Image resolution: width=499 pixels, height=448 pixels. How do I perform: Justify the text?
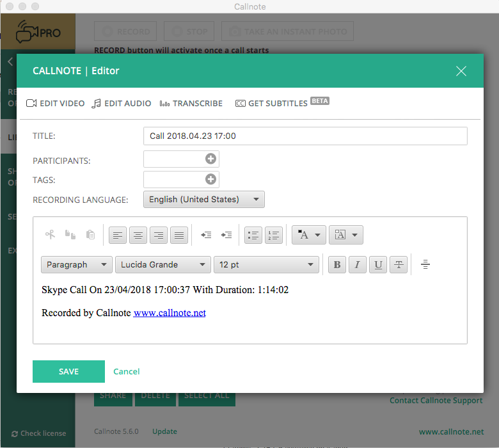click(x=179, y=236)
